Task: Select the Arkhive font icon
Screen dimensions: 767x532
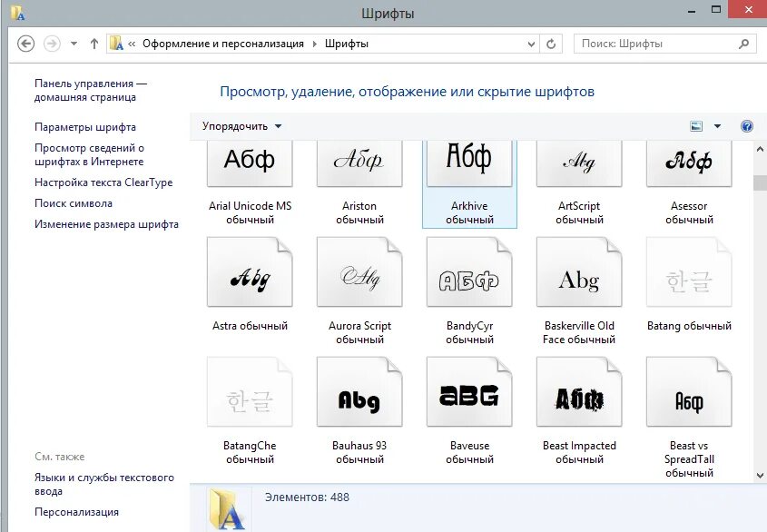Action: tap(469, 163)
